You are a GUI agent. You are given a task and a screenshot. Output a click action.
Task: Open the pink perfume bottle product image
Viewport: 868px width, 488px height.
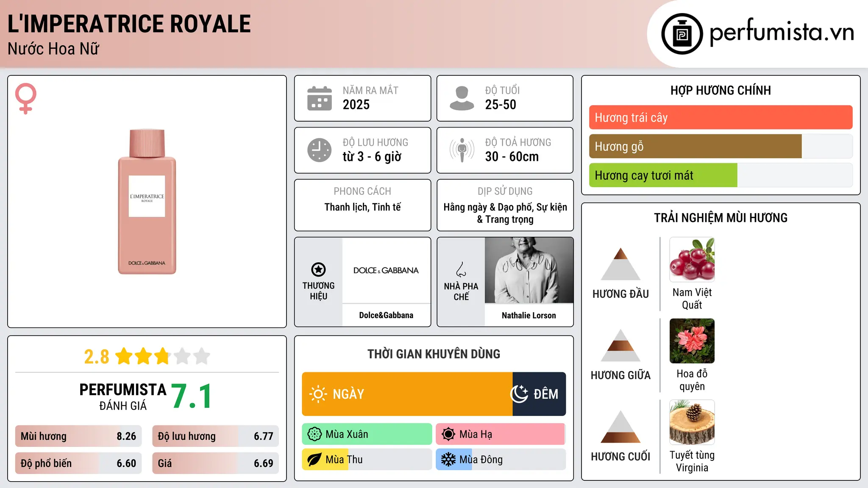[x=147, y=202]
